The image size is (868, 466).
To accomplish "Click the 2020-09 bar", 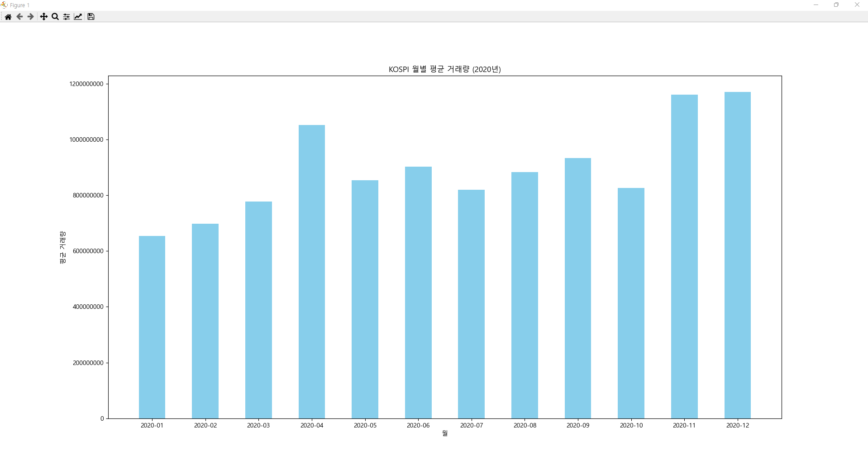I will click(x=578, y=288).
